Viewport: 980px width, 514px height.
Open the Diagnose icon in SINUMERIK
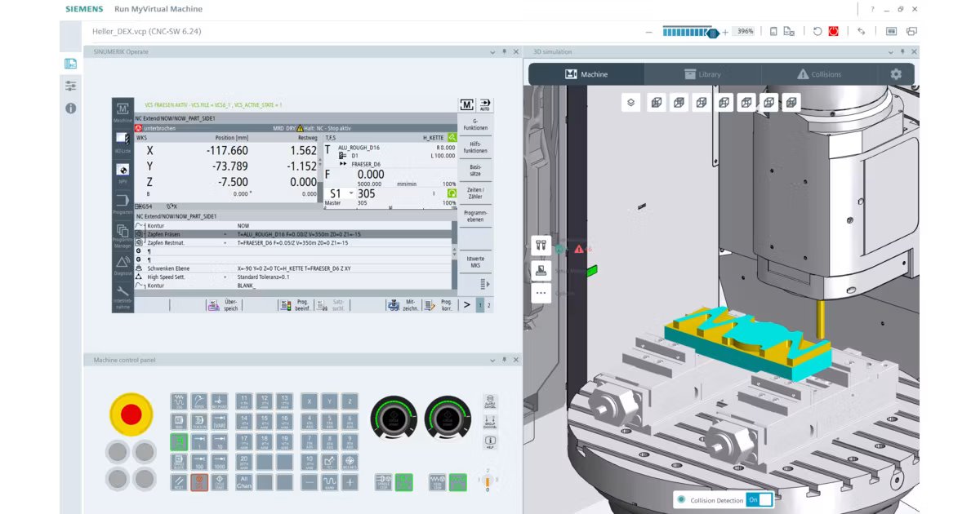coord(122,264)
